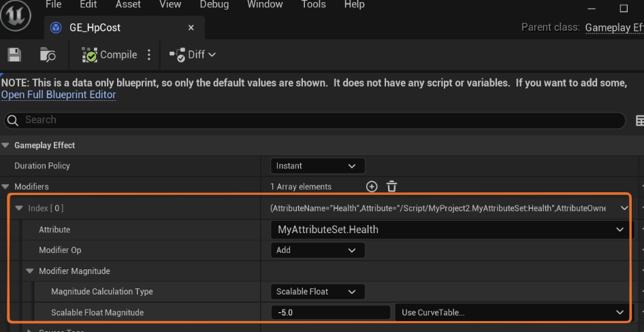
Task: Open the Compile options three-dot menu
Action: [x=149, y=55]
